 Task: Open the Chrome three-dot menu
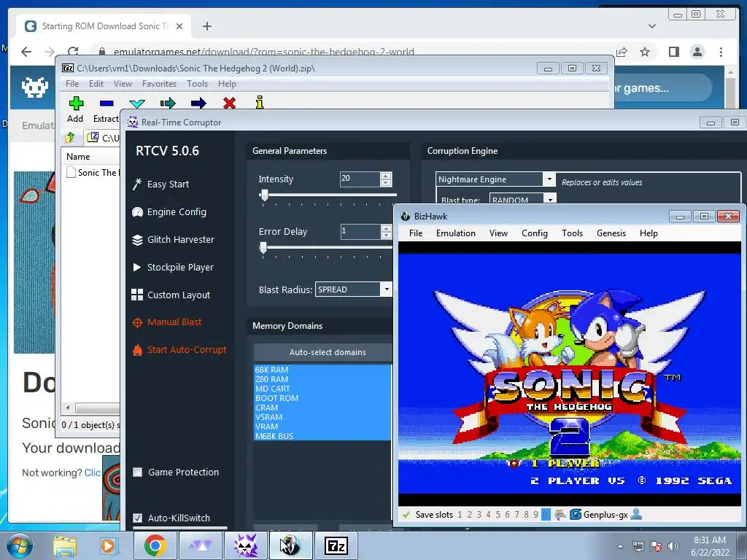(x=721, y=52)
